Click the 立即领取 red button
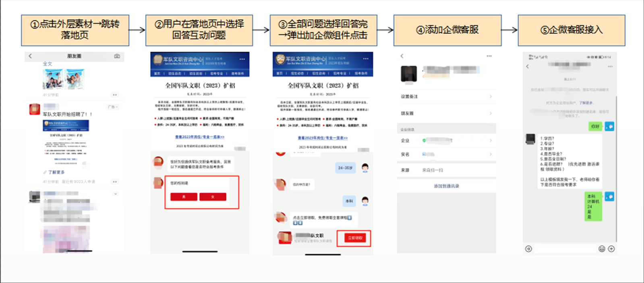This screenshot has width=644, height=283. pos(355,238)
